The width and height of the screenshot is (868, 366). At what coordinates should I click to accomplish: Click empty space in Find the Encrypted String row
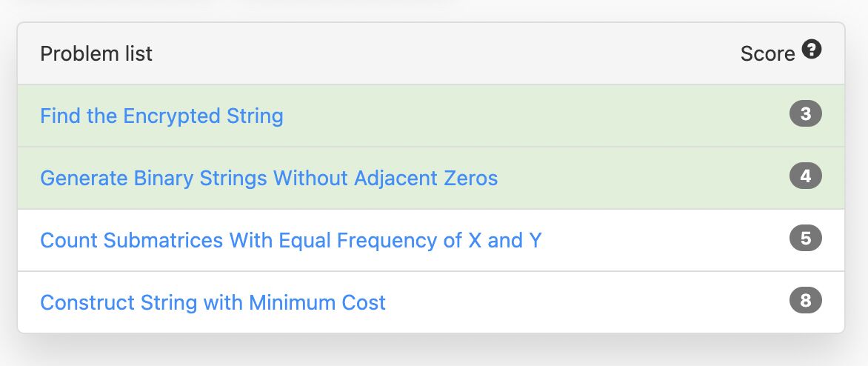[533, 116]
